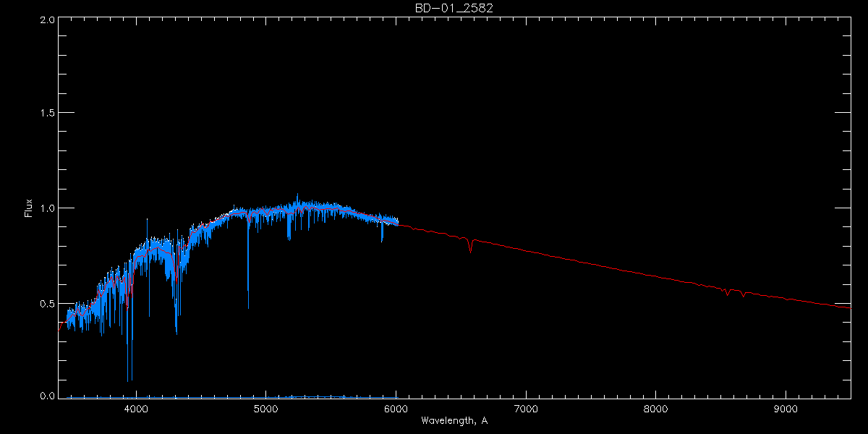Click the Flux y-axis label

(29, 208)
